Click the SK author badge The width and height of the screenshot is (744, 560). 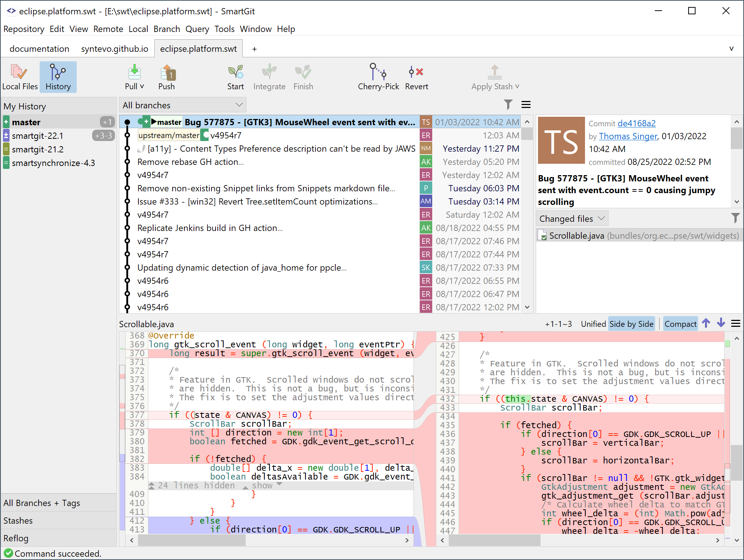[x=426, y=268]
